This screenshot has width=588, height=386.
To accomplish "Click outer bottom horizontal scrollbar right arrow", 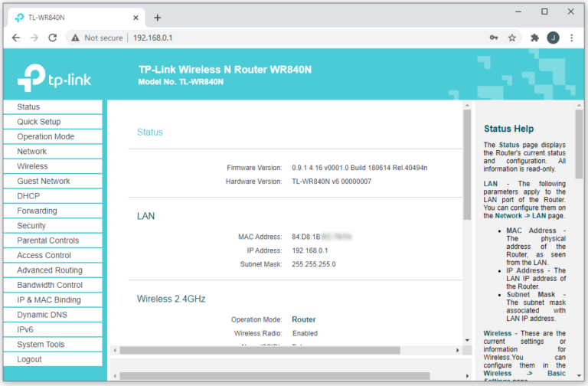I will [467, 376].
